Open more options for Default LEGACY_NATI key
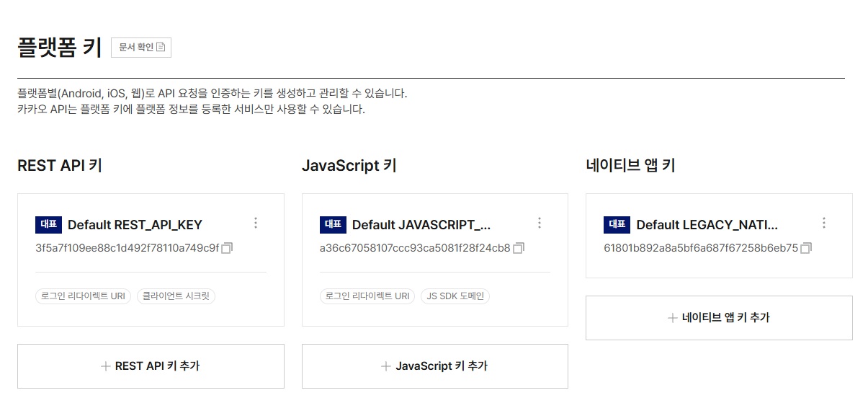868x416 pixels. [x=824, y=224]
